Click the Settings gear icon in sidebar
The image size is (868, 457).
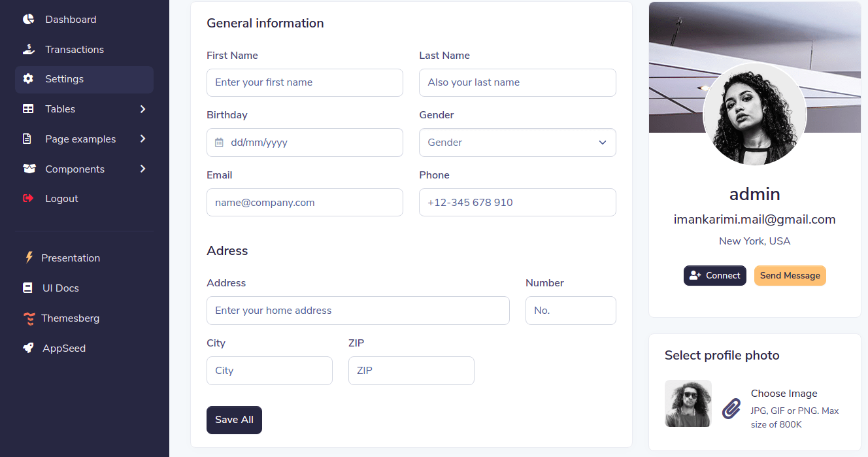click(x=28, y=78)
